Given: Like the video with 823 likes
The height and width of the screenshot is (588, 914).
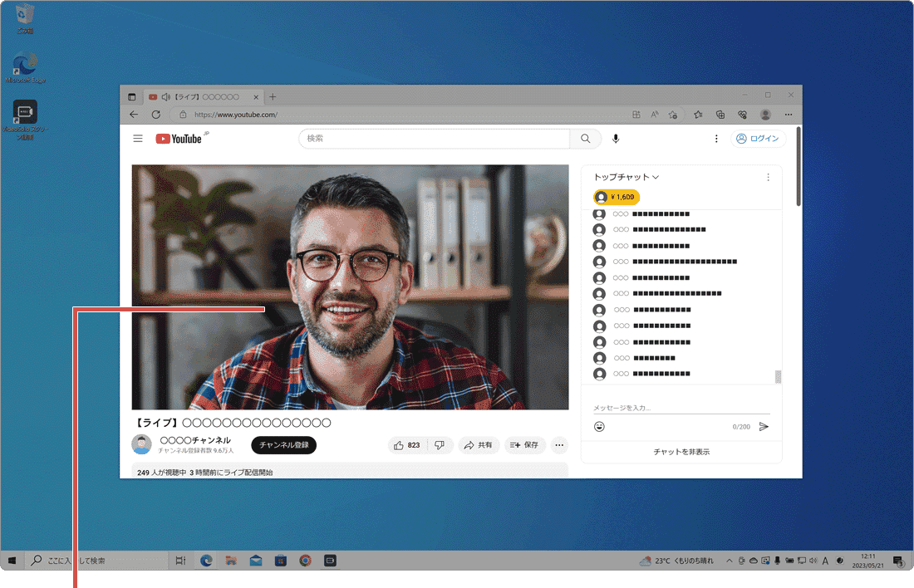Looking at the screenshot, I should click(408, 445).
